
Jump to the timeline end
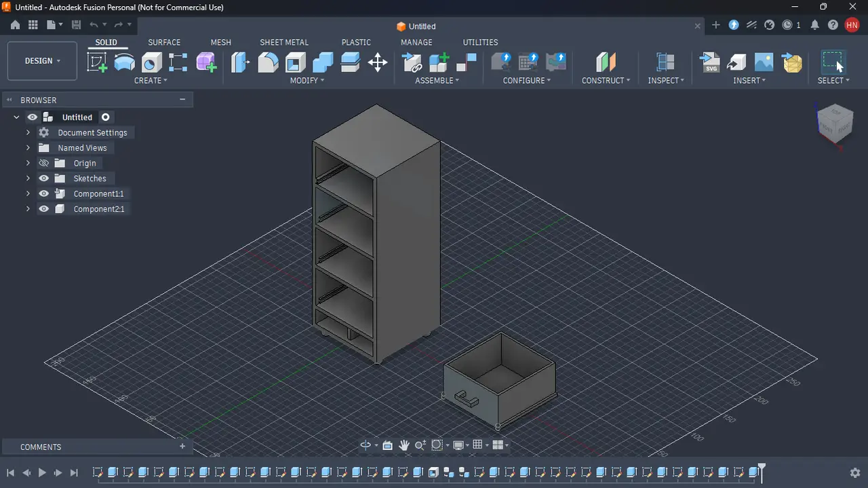point(75,472)
